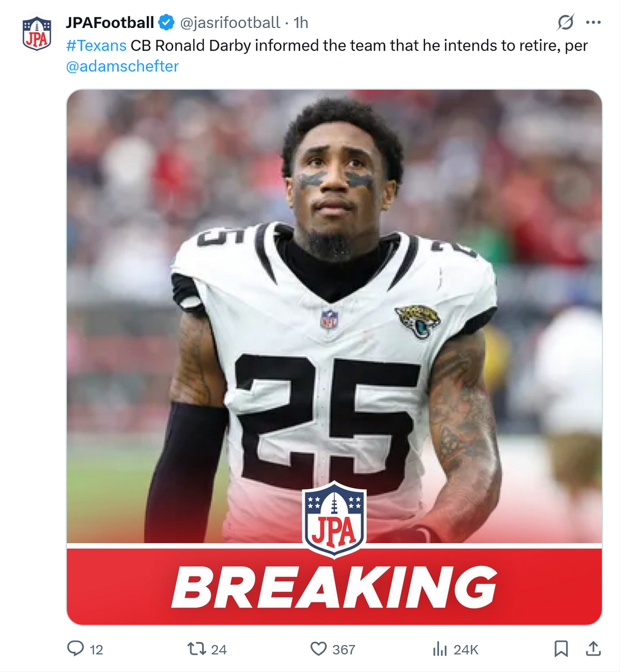620x672 pixels.
Task: Click the 12 replies count
Action: [x=96, y=650]
